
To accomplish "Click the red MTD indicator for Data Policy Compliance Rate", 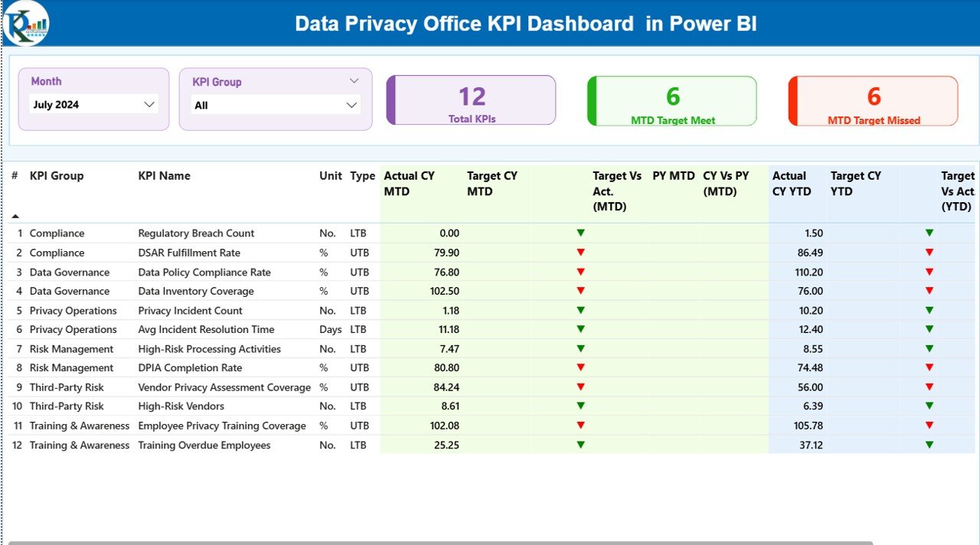I will [580, 272].
